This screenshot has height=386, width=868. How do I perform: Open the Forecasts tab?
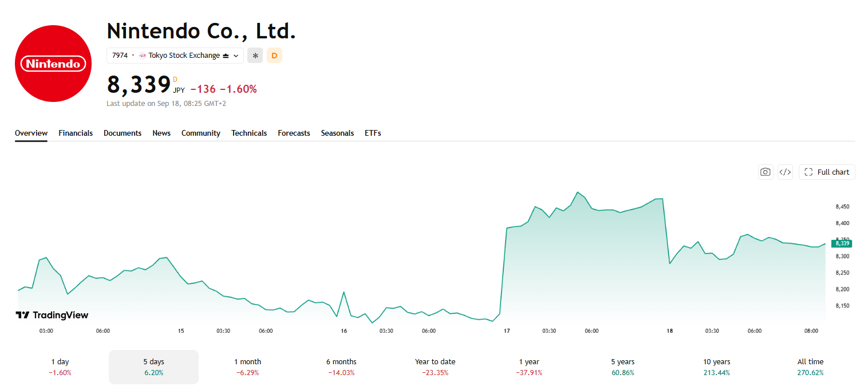point(294,133)
